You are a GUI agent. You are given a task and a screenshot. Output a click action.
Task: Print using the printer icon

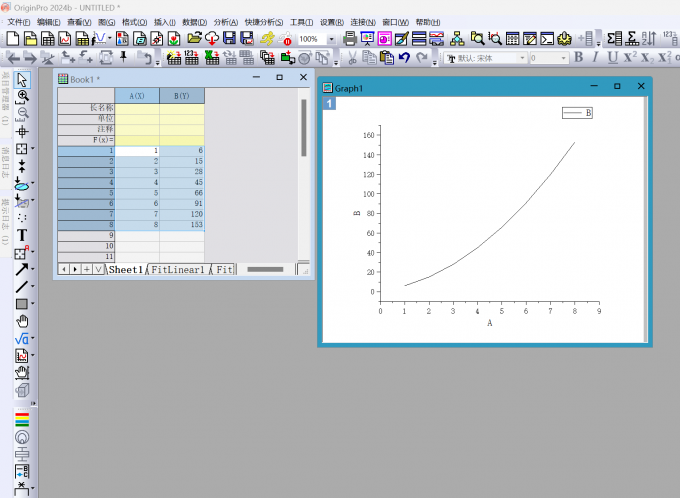[x=350, y=39]
